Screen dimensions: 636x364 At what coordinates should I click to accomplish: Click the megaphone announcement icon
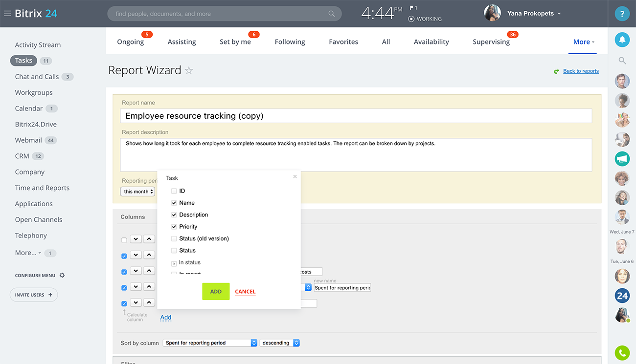click(622, 159)
